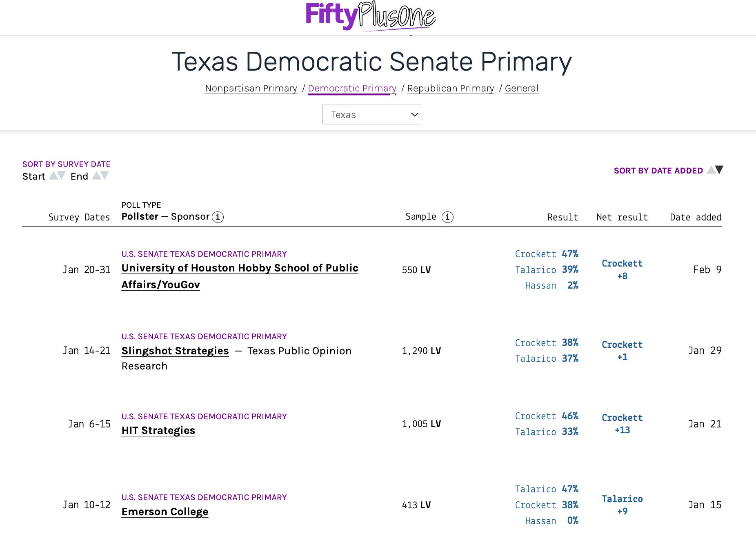This screenshot has height=556, width=756.
Task: Switch to General election tab
Action: [522, 88]
